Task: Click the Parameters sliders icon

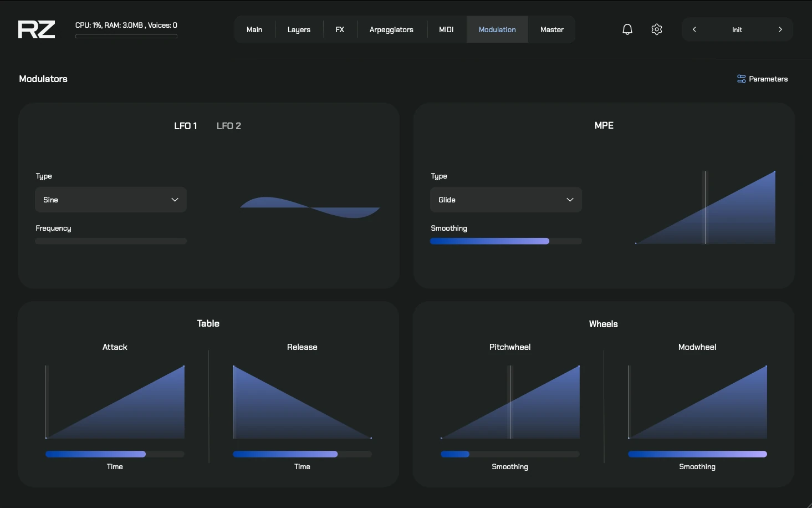Action: tap(741, 79)
